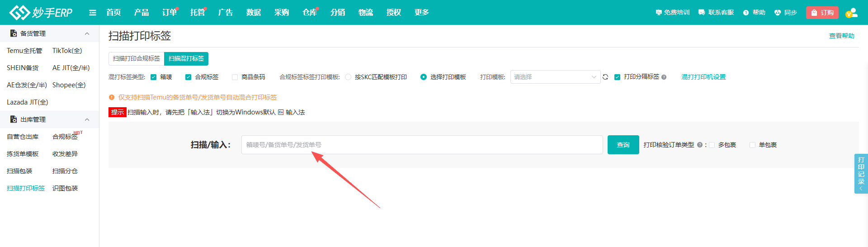868x247 pixels.
Task: Open 扫描打印标签 in sidebar
Action: 26,188
